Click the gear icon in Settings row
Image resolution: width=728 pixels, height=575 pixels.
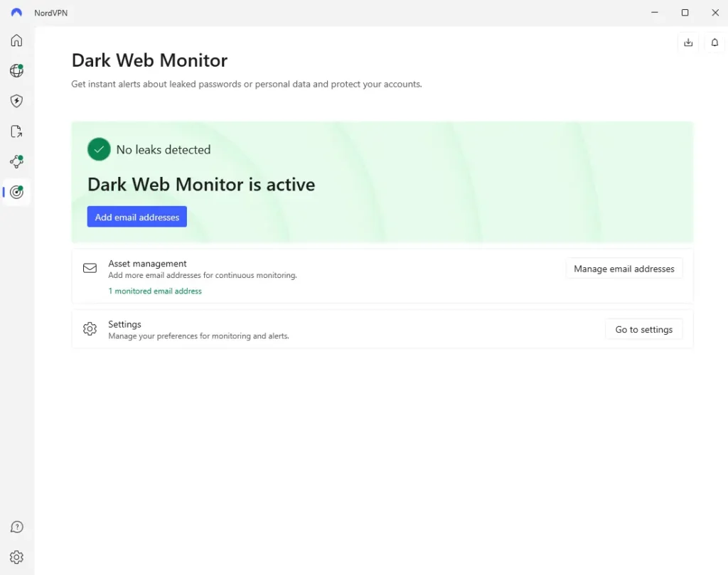tap(90, 329)
